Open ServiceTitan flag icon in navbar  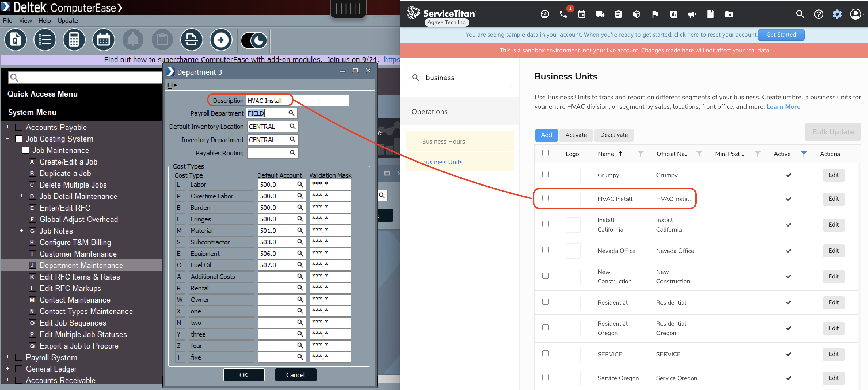click(655, 14)
